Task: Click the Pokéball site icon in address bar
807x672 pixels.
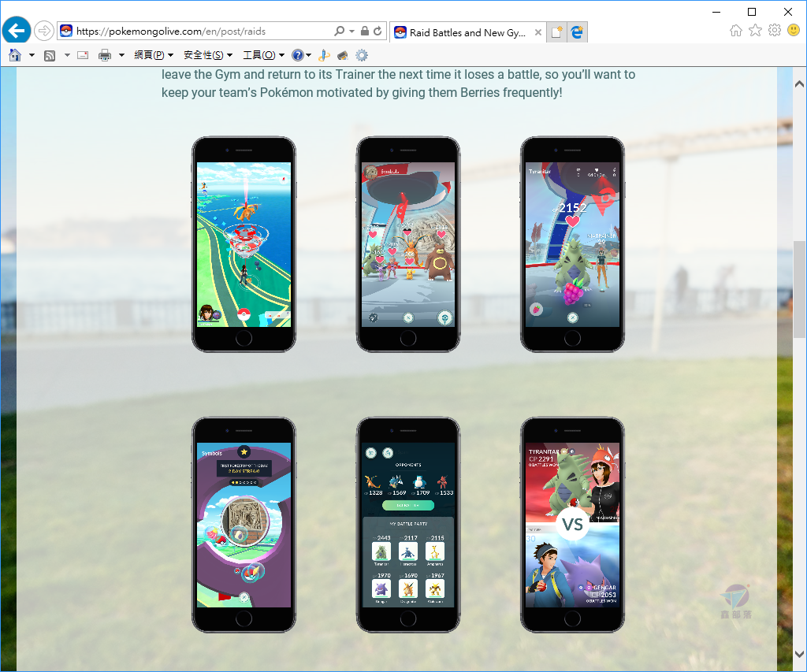Action: point(66,32)
